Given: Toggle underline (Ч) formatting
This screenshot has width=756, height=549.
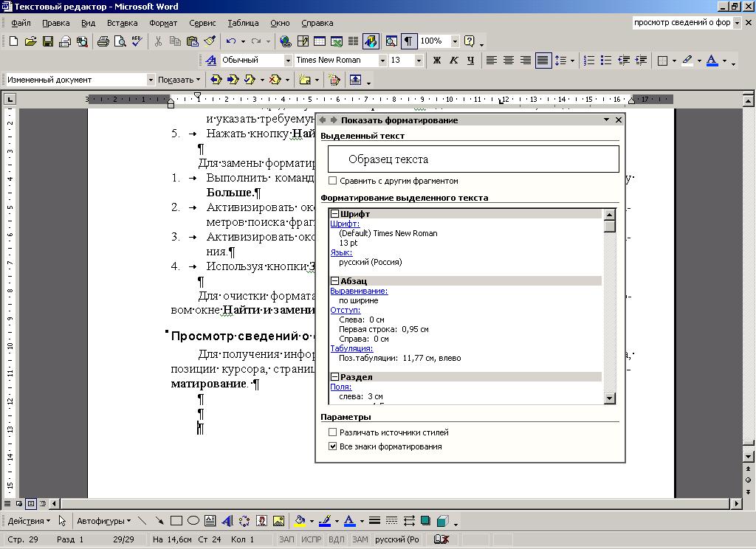Looking at the screenshot, I should [x=470, y=61].
